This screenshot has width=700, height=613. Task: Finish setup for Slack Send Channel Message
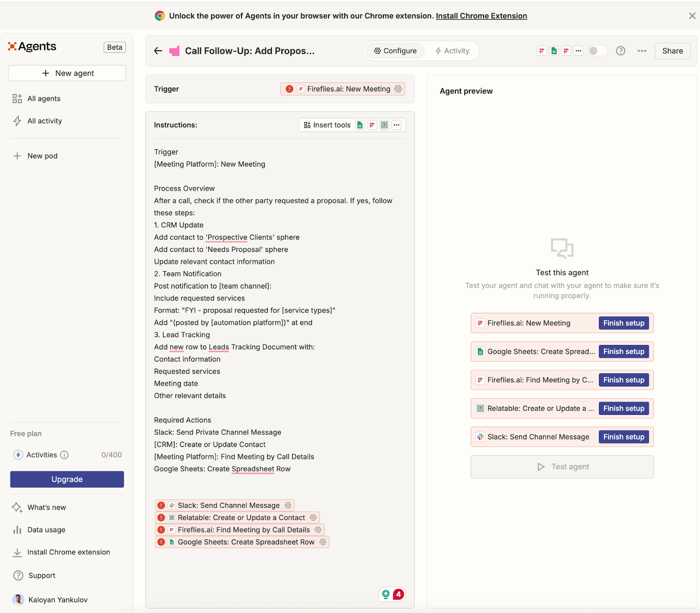[x=623, y=437]
